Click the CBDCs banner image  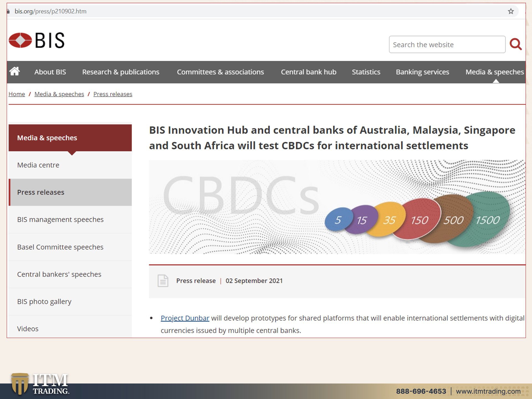337,207
